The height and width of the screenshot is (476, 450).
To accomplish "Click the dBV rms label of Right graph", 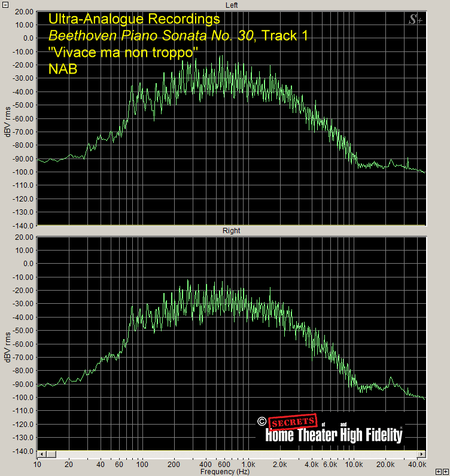I will 7,344.
